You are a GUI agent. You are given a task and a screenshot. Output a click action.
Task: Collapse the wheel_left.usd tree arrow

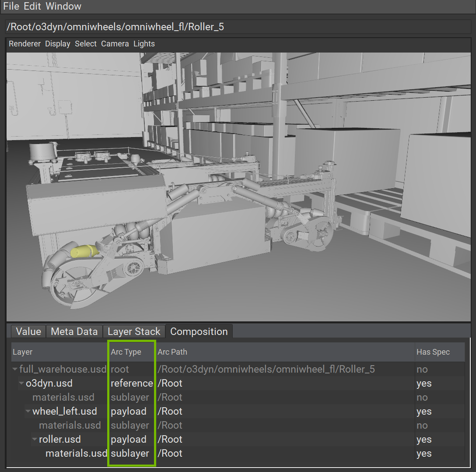click(x=28, y=412)
